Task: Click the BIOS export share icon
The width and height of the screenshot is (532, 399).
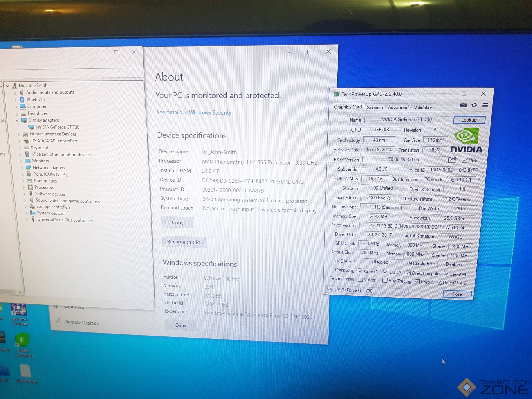Action: coord(452,160)
